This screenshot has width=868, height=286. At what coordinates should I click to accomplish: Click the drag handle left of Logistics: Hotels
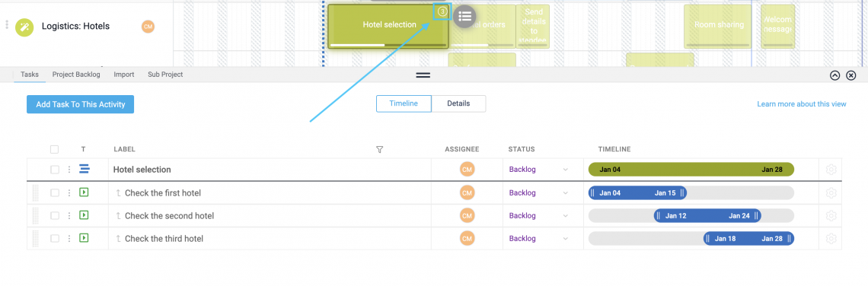pos(7,25)
